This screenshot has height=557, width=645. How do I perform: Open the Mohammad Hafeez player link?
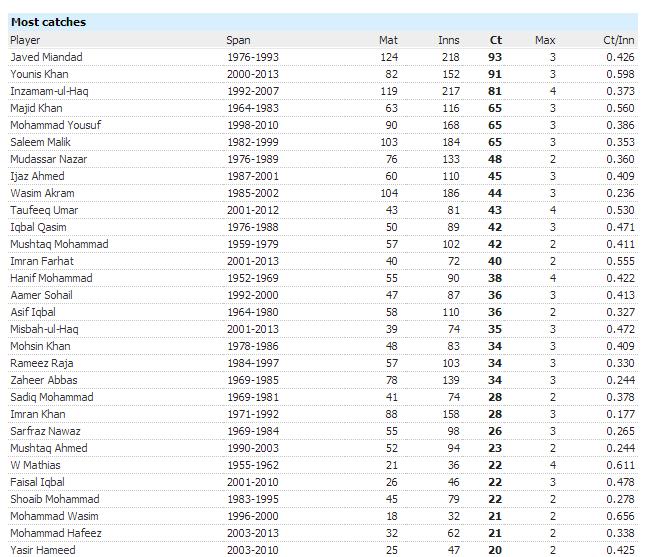[55, 533]
